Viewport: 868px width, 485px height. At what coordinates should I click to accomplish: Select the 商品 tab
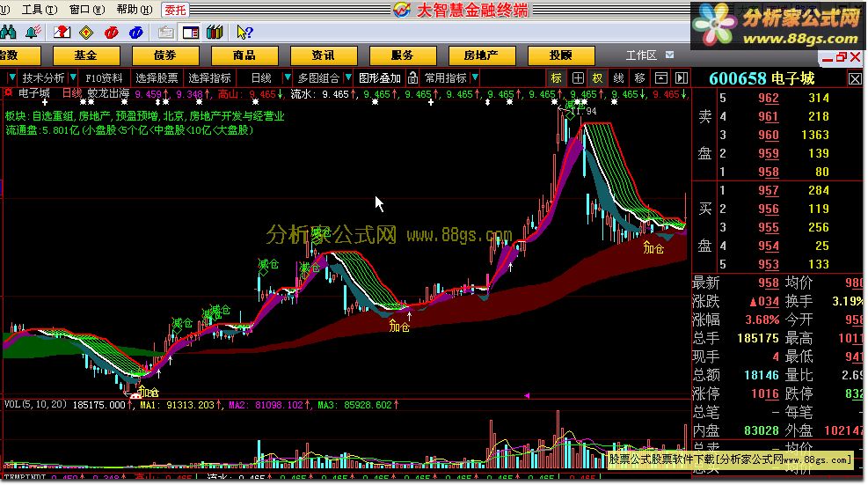[244, 55]
